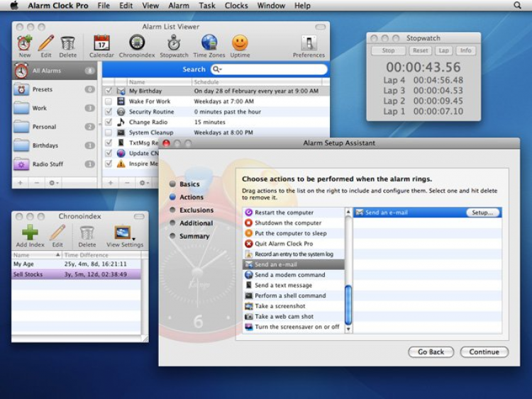Open Preferences in Alarm List Viewer
532x399 pixels.
(x=309, y=44)
